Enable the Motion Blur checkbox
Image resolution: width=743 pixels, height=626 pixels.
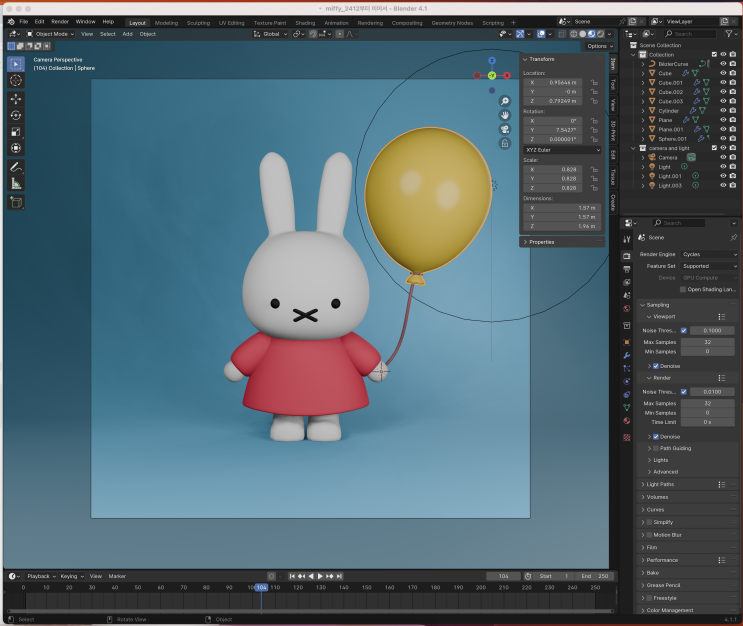(x=650, y=535)
